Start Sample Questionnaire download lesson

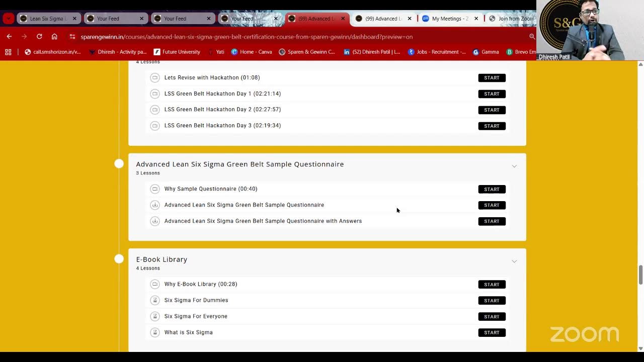(492, 205)
